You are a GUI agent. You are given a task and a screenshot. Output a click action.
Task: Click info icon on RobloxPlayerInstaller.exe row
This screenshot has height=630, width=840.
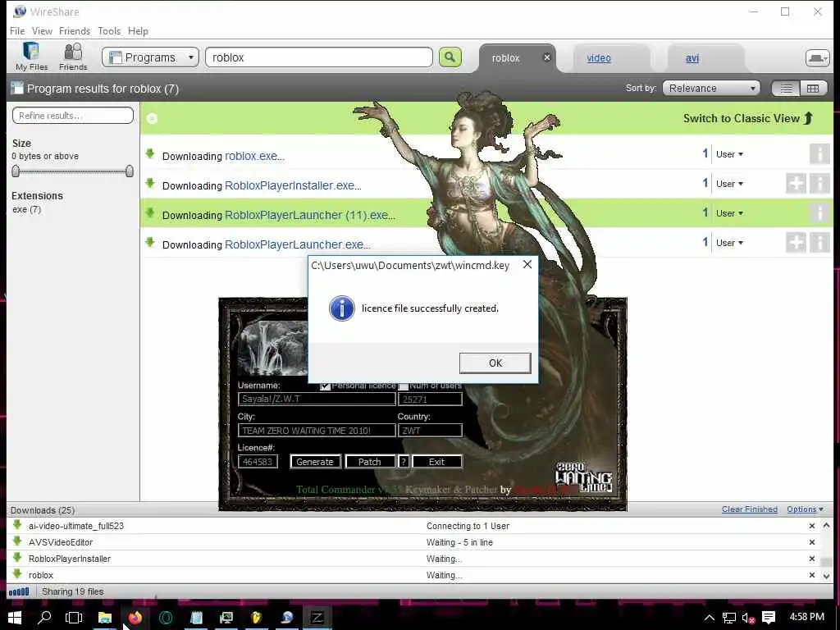click(x=819, y=184)
